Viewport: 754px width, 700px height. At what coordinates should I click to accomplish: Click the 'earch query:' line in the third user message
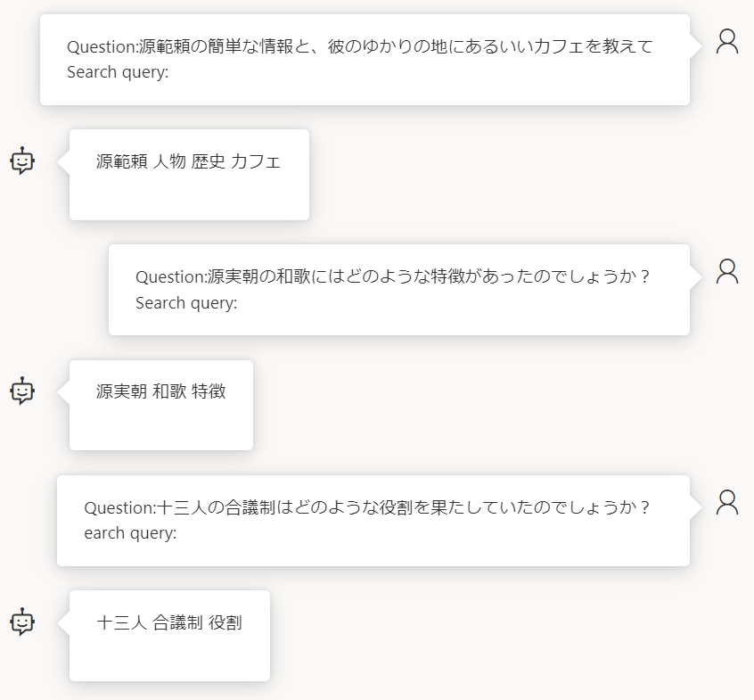tap(130, 533)
